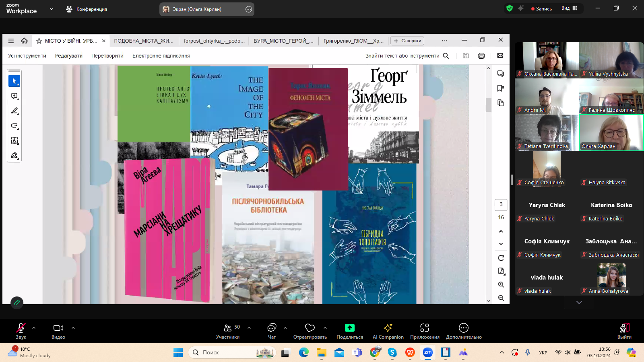Click the Створити new tab button
644x362 pixels.
click(407, 41)
